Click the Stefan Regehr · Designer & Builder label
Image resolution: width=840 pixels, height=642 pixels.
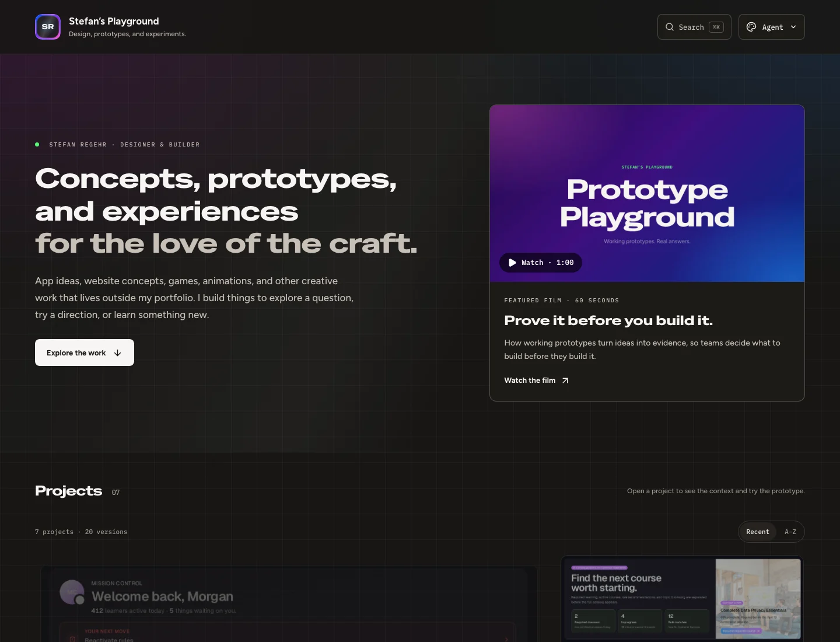click(x=124, y=145)
